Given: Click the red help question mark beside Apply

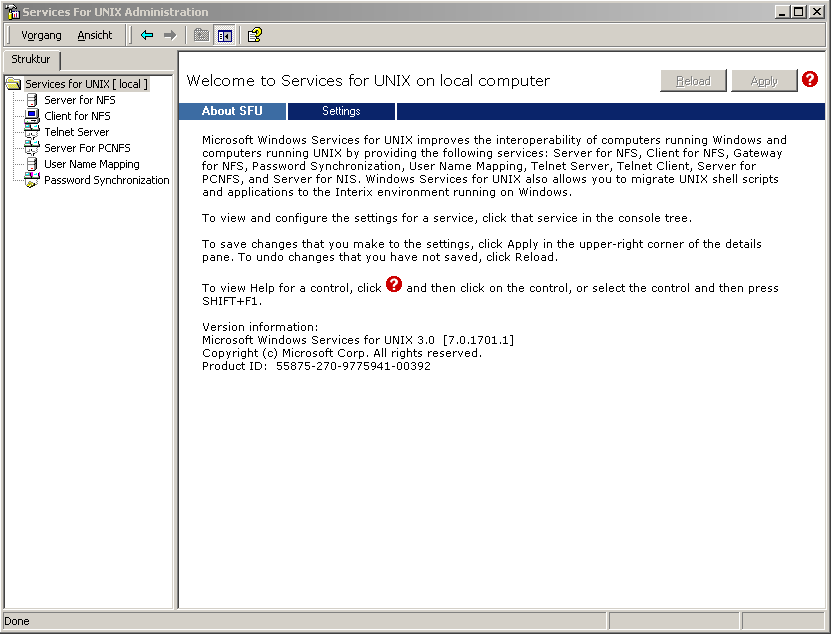Looking at the screenshot, I should 810,80.
